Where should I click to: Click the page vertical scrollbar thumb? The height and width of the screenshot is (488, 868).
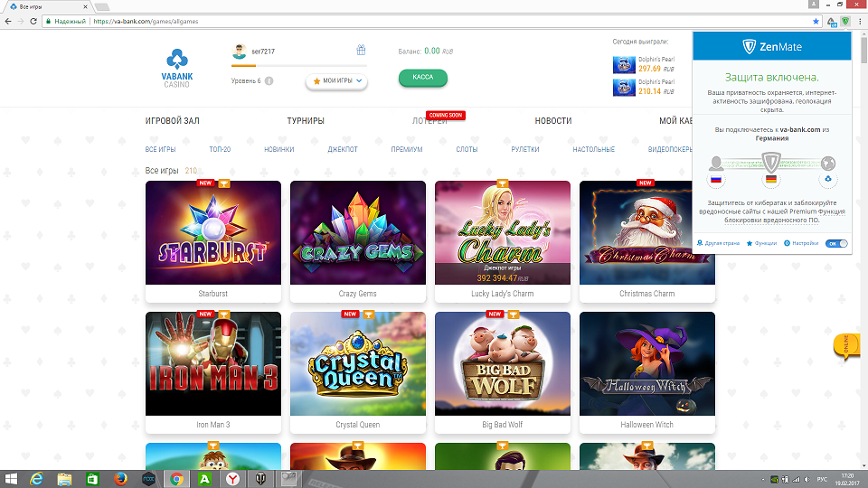(864, 49)
